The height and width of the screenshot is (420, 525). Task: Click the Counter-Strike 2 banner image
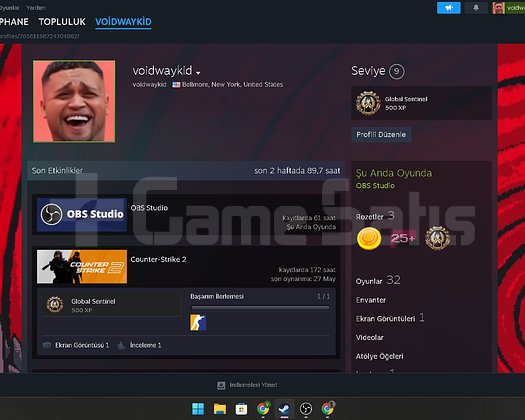pos(82,267)
